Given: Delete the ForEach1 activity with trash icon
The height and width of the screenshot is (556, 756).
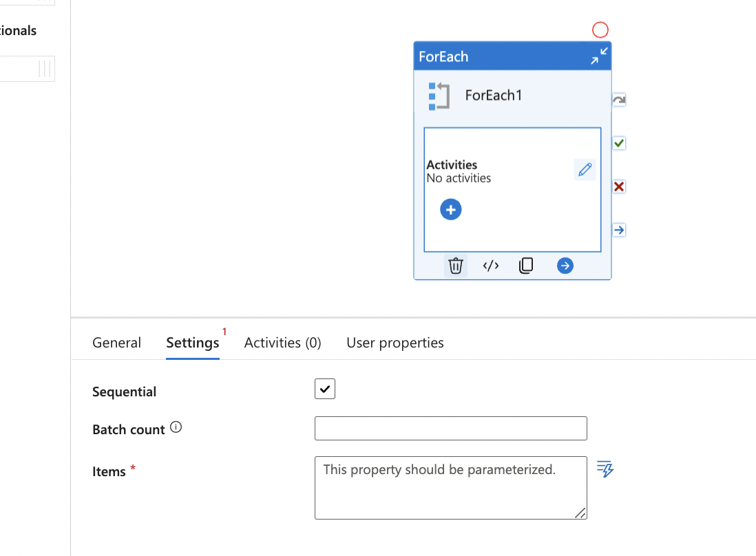Looking at the screenshot, I should tap(456, 266).
